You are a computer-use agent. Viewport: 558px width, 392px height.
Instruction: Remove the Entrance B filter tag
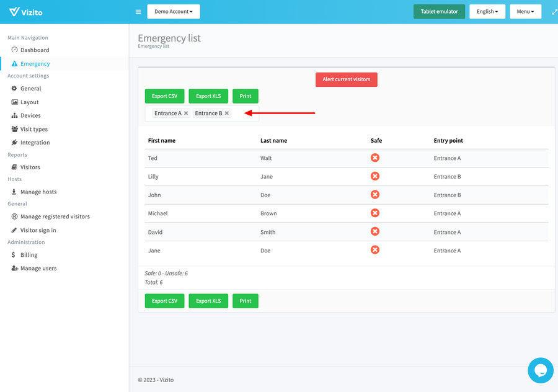click(227, 114)
